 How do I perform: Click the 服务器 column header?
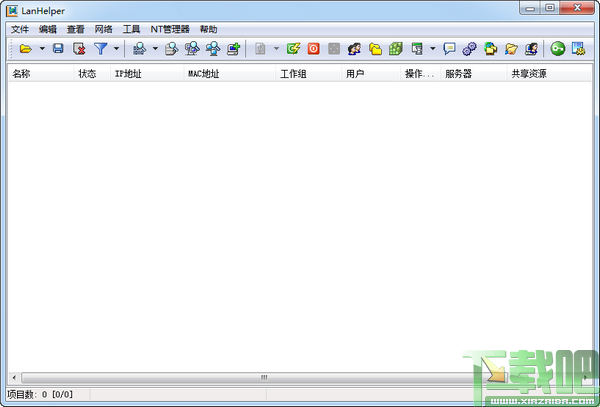(x=474, y=74)
